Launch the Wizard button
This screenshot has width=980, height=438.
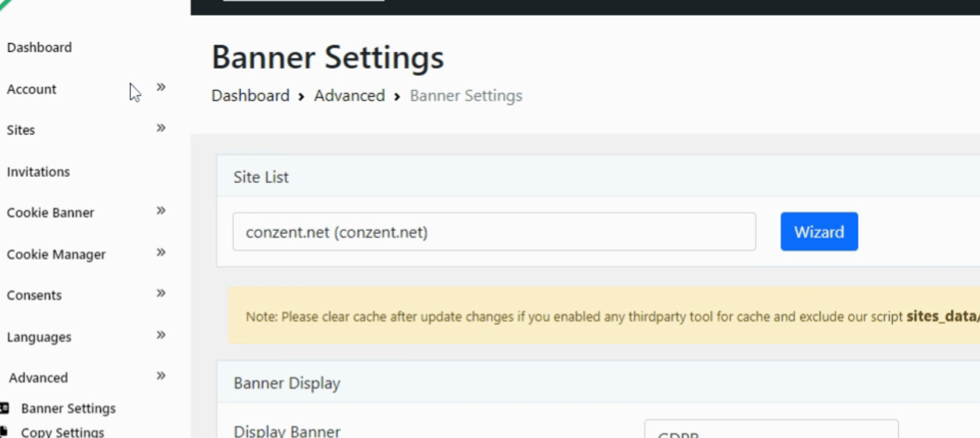point(819,232)
